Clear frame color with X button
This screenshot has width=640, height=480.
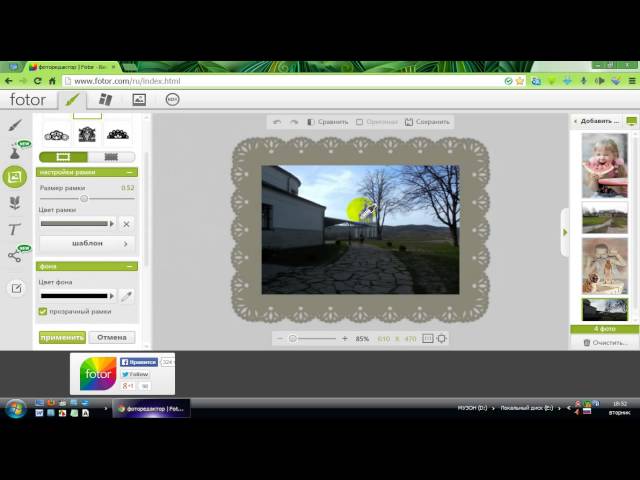[127, 224]
